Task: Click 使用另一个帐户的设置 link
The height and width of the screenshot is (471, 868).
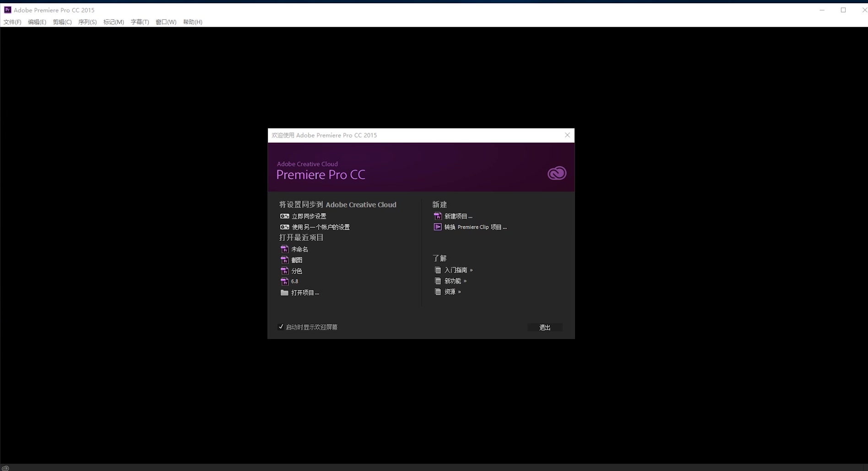Action: point(321,227)
